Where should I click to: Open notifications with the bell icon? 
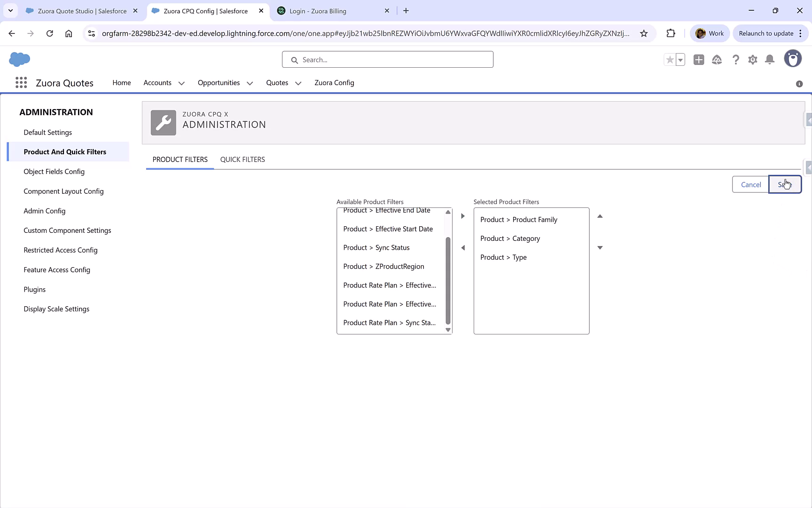pyautogui.click(x=769, y=60)
